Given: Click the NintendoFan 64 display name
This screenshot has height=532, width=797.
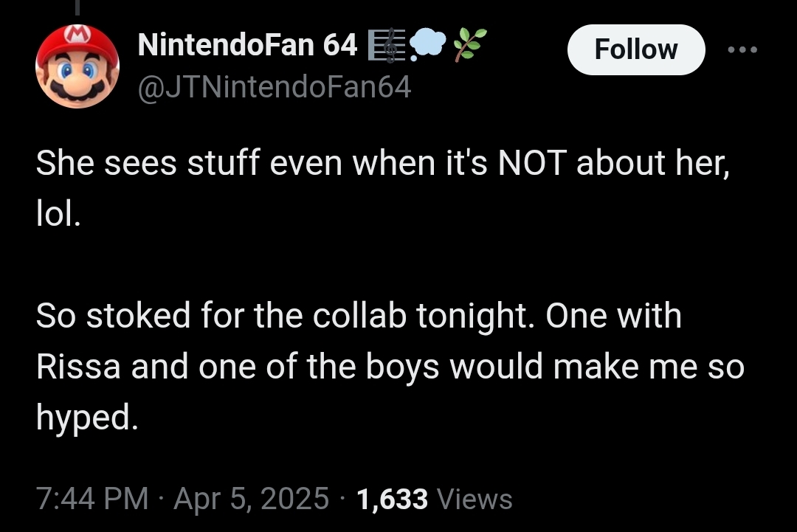Looking at the screenshot, I should click(248, 47).
